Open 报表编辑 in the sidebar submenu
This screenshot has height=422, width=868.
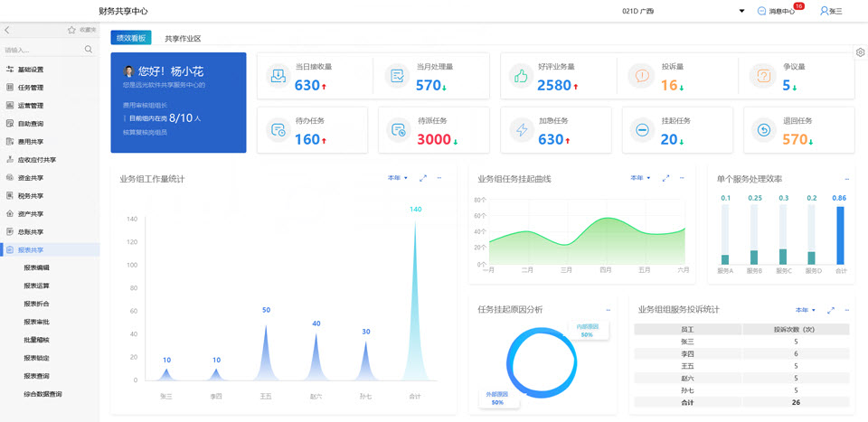point(37,268)
